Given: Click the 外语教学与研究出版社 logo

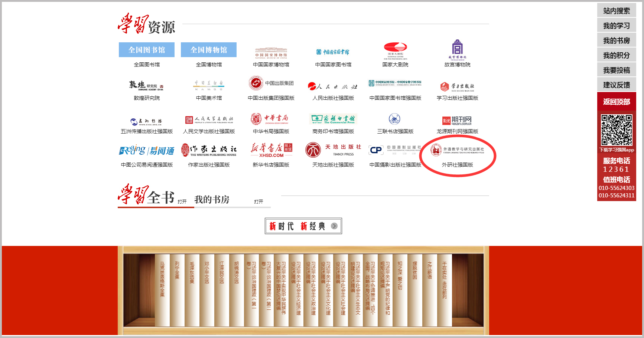Looking at the screenshot, I should pos(457,150).
